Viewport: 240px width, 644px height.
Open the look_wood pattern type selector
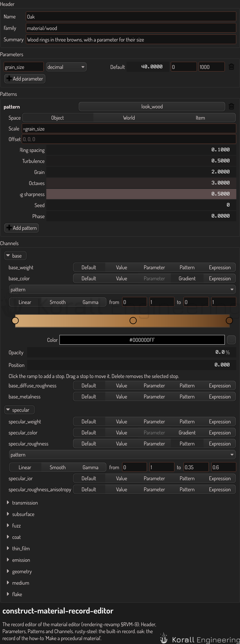tap(152, 107)
